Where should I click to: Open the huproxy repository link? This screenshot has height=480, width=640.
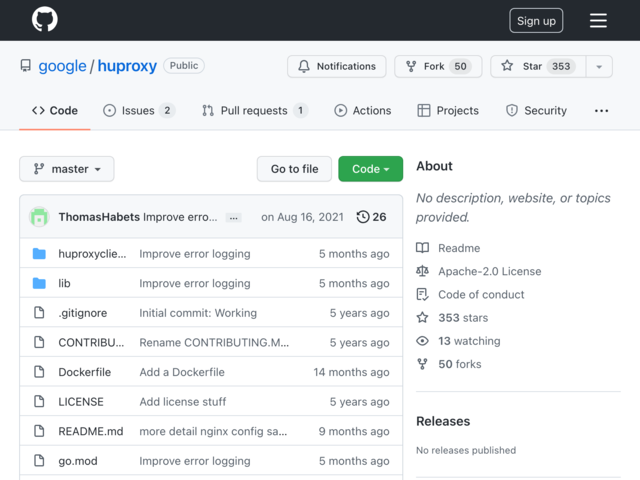(x=127, y=66)
